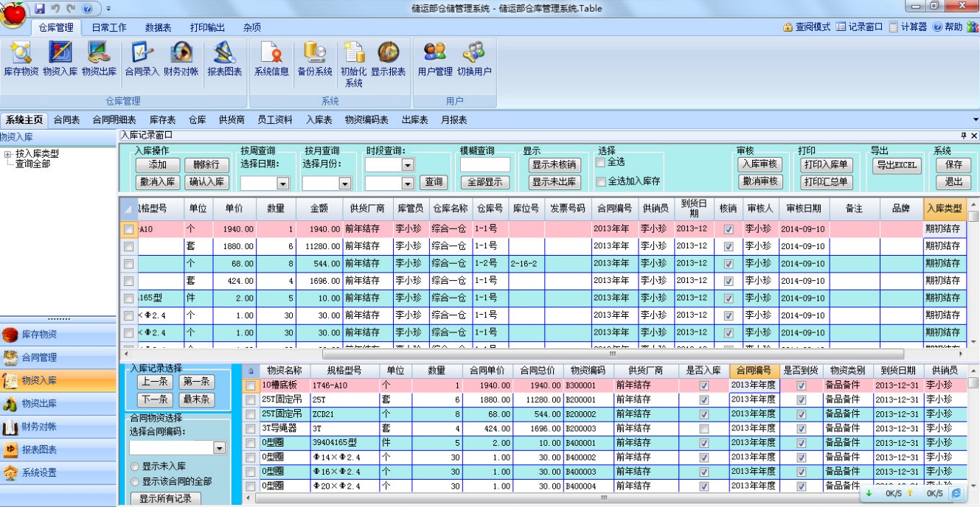Image resolution: width=980 pixels, height=507 pixels.
Task: Select 库存物资 in the left sidebar
Action: click(x=58, y=335)
